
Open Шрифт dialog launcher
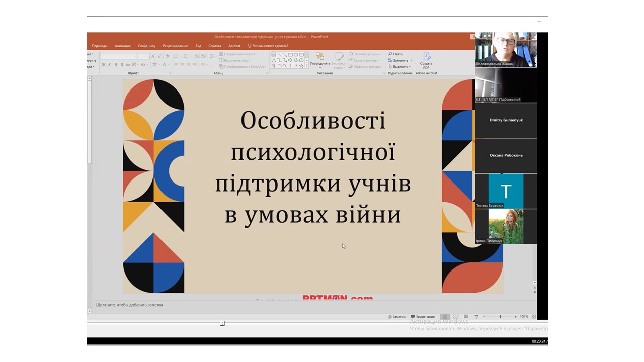pyautogui.click(x=170, y=73)
